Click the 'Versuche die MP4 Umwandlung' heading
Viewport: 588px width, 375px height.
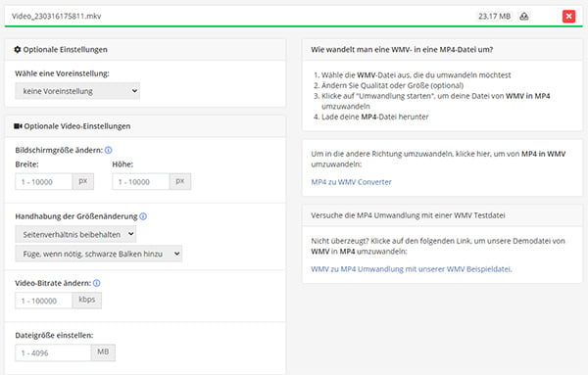click(x=408, y=215)
